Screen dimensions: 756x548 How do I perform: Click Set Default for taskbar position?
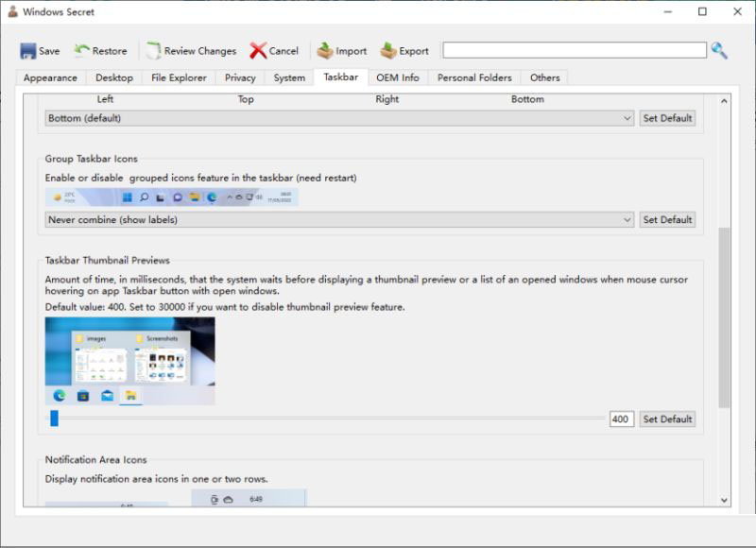click(667, 118)
